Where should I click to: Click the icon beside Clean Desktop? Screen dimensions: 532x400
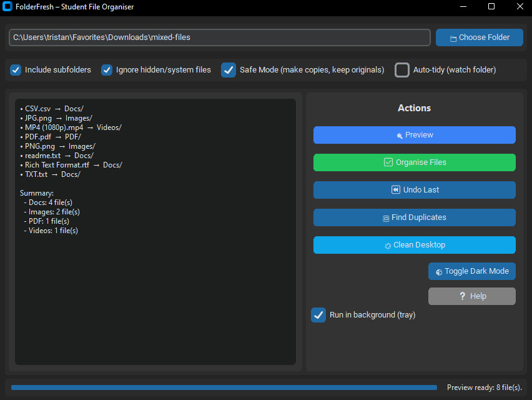(x=388, y=246)
